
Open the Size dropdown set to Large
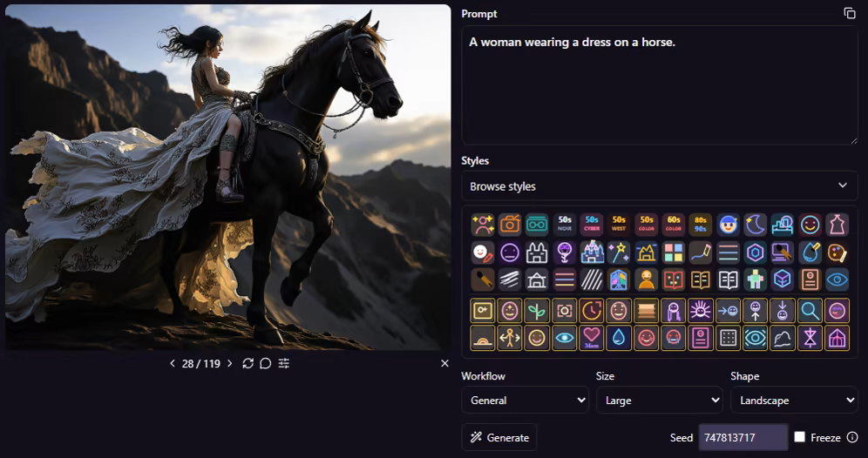pos(660,400)
